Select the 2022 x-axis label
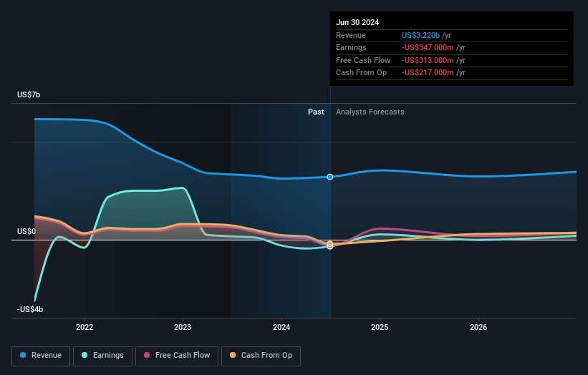 click(85, 327)
